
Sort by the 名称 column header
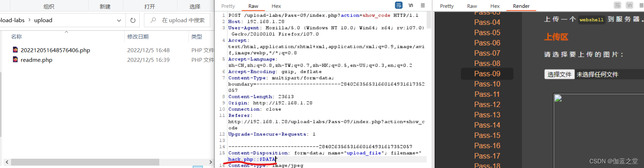coord(16,36)
